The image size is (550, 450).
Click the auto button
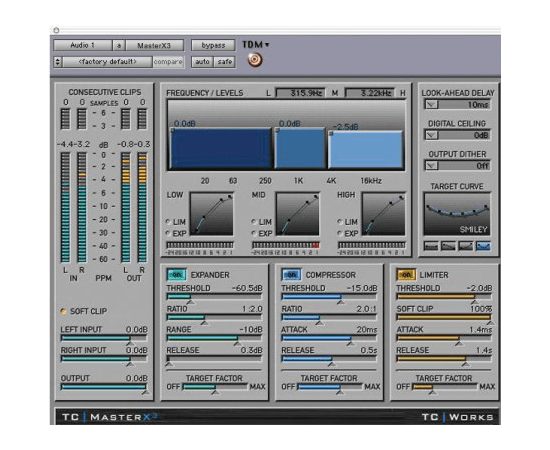[202, 62]
